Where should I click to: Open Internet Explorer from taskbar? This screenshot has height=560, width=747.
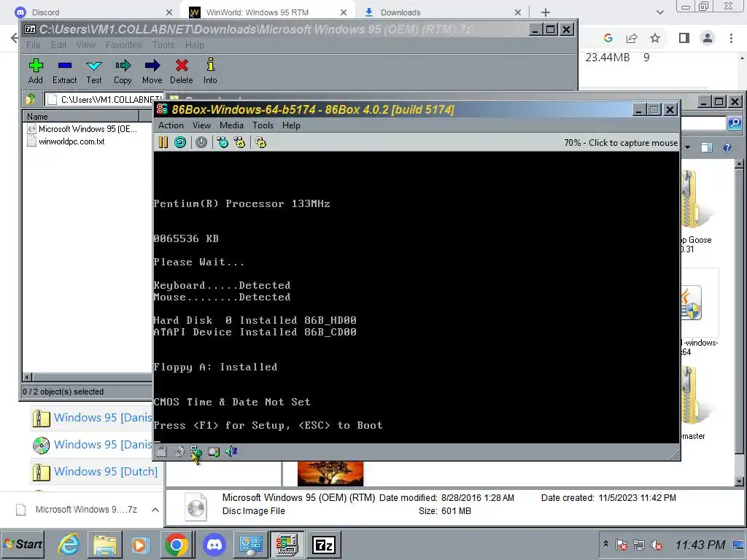[x=69, y=544]
